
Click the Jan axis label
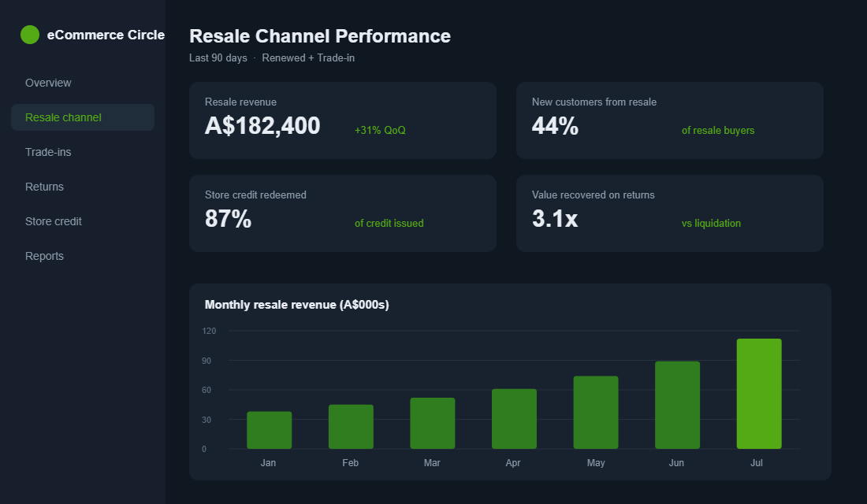[268, 463]
